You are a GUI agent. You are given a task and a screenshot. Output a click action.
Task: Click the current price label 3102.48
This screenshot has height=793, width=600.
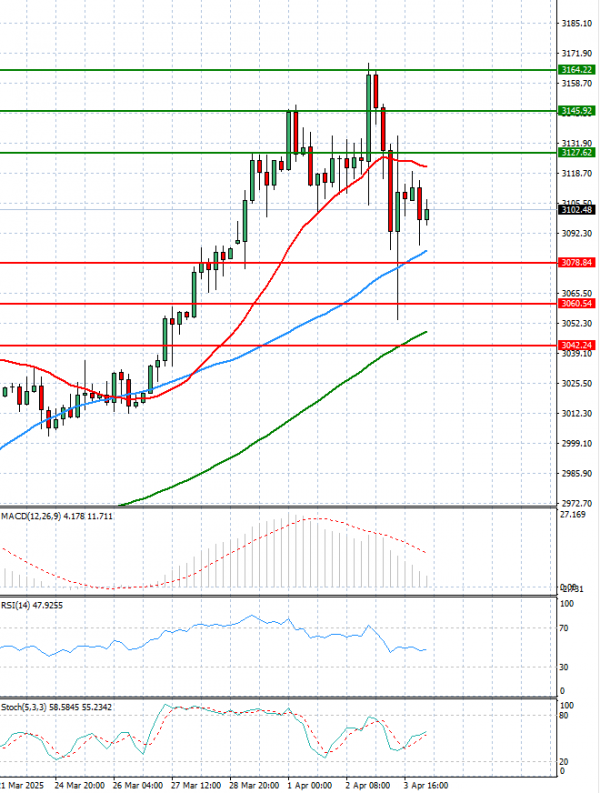tap(578, 210)
